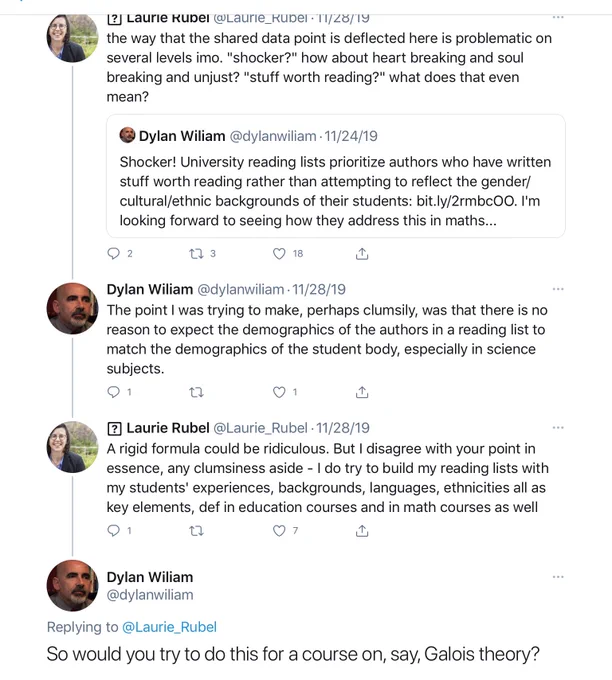
Task: Open the @Laurie_Rubel link in 'Replying to'
Action: coord(169,627)
